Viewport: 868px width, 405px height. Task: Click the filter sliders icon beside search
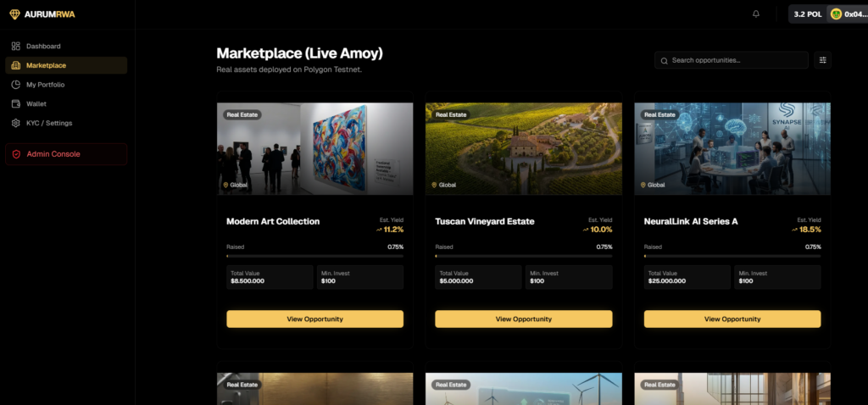[x=822, y=60]
